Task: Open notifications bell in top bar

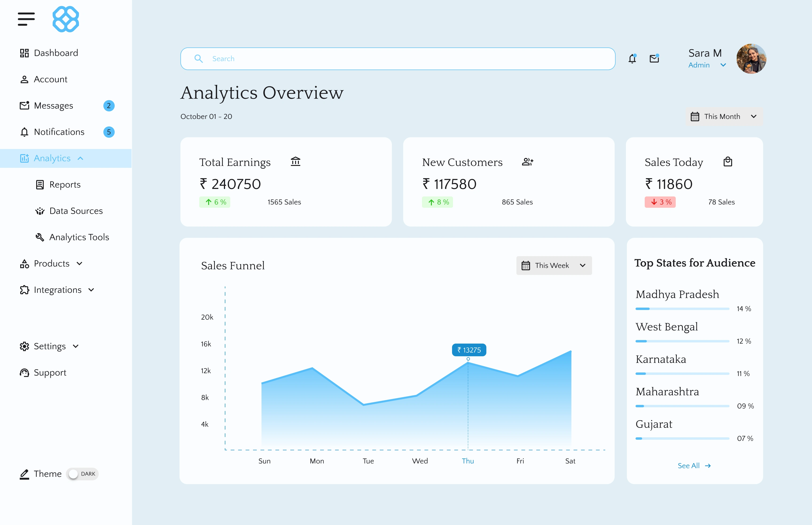Action: (x=632, y=59)
